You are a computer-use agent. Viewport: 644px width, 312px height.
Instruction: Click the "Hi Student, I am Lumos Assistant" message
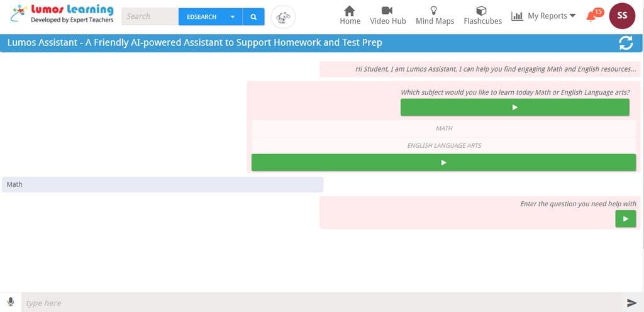point(480,69)
